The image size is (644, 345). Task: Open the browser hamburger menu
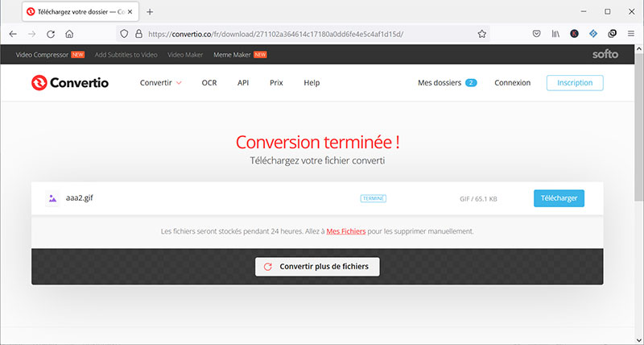631,34
